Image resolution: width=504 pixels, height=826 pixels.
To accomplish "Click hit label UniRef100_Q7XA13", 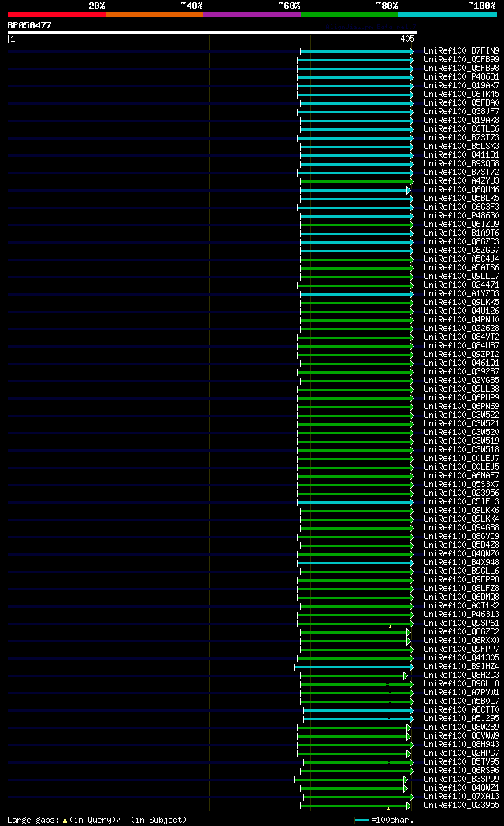I will coord(462,797).
